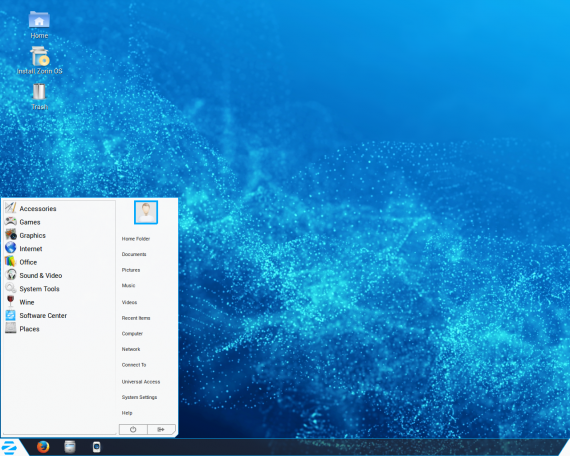Open the Software Center entry
This screenshot has height=456, width=570.
point(36,316)
